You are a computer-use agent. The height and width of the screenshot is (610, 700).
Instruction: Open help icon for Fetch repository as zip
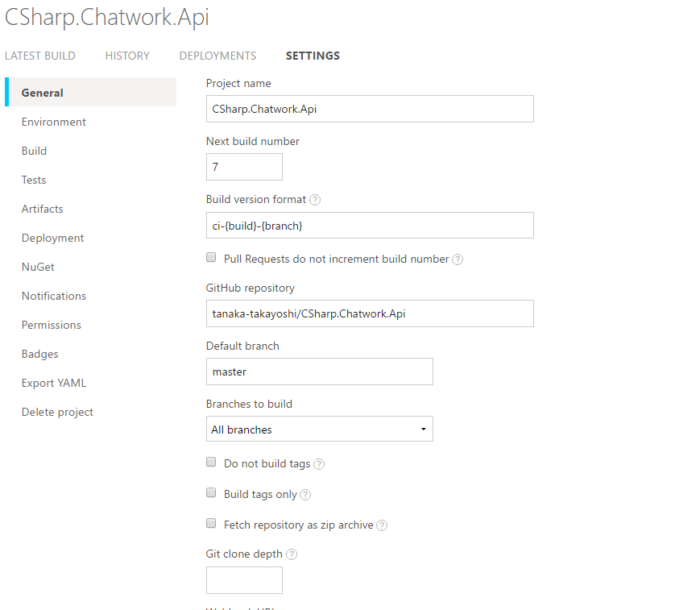(x=382, y=525)
